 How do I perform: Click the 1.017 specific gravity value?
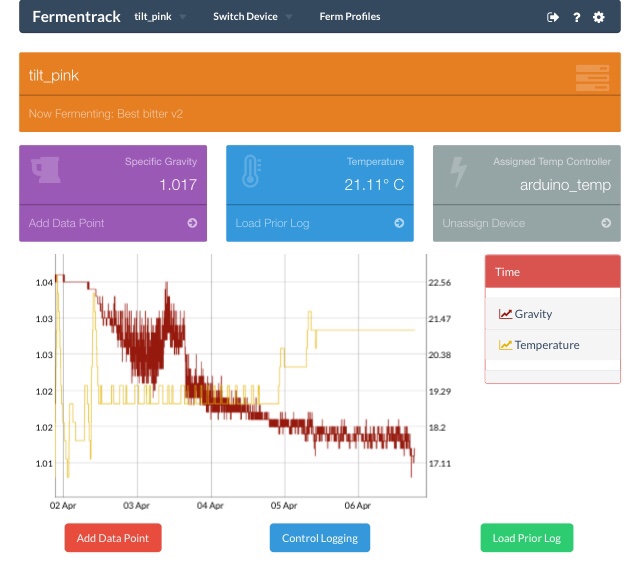pos(178,185)
